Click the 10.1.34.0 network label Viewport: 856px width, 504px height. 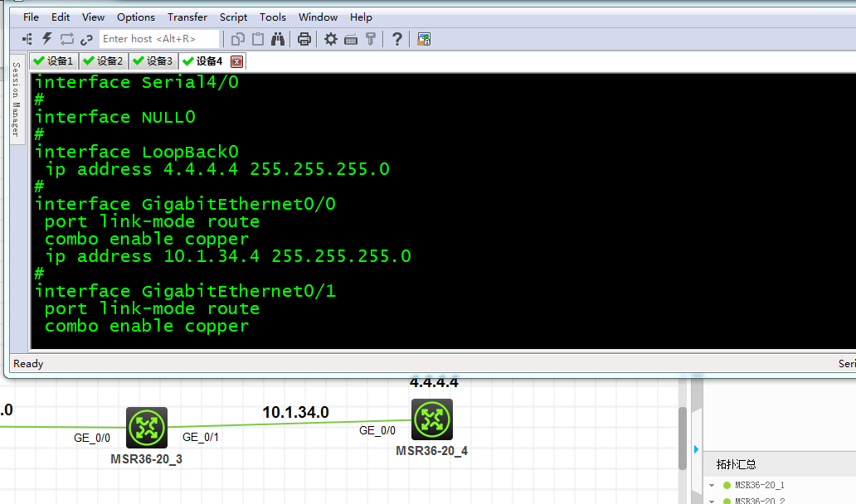[295, 412]
